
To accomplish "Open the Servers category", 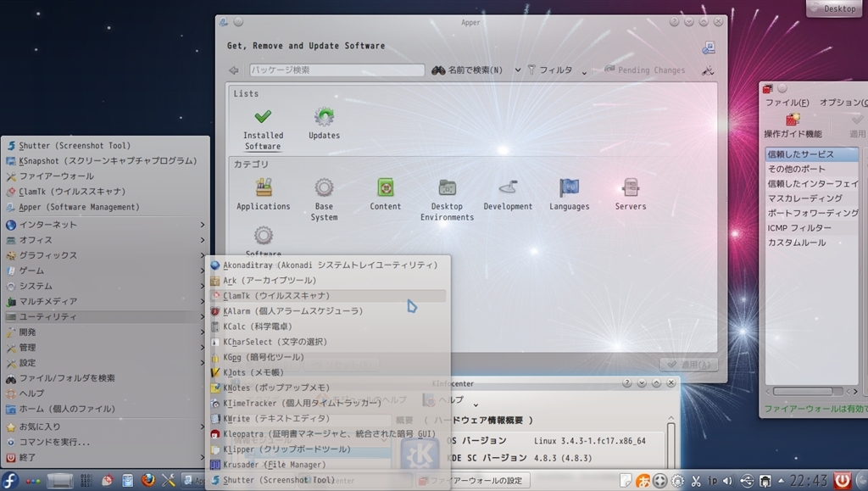I will click(x=630, y=188).
